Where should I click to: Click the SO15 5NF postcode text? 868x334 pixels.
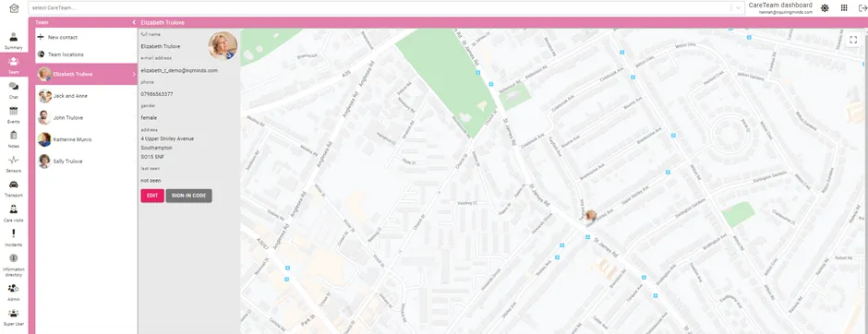pos(152,157)
